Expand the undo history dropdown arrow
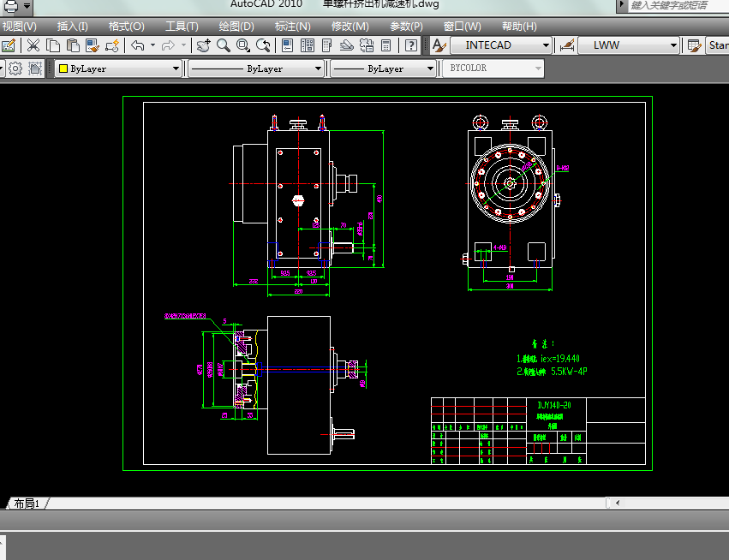The height and width of the screenshot is (560, 729). 152,45
